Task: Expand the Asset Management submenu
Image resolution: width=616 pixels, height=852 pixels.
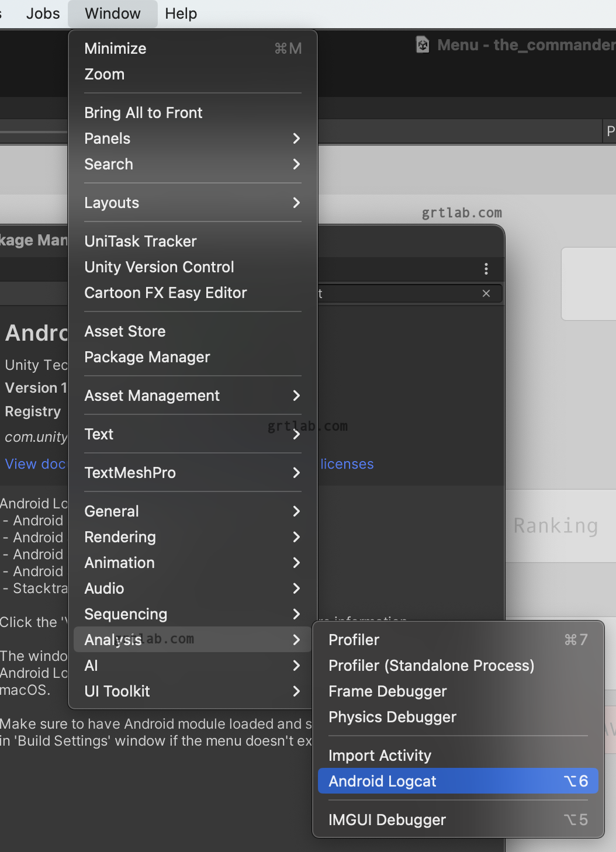Action: tap(152, 396)
